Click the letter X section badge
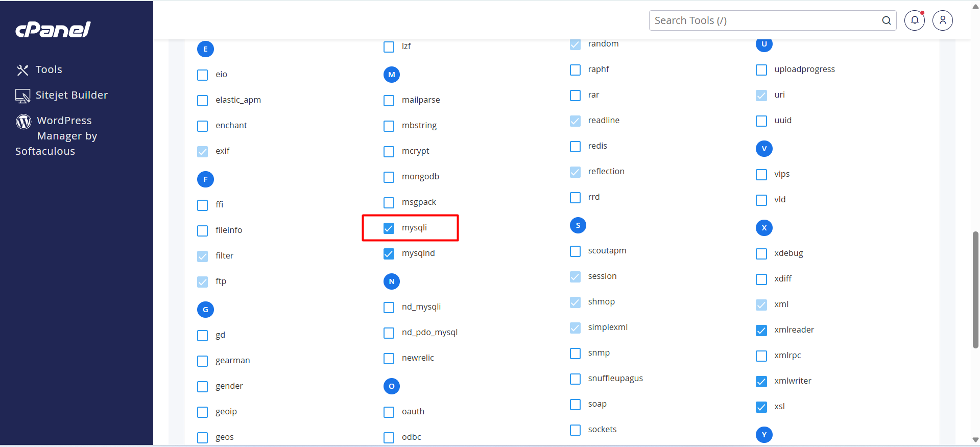The image size is (980, 447). pyautogui.click(x=764, y=228)
